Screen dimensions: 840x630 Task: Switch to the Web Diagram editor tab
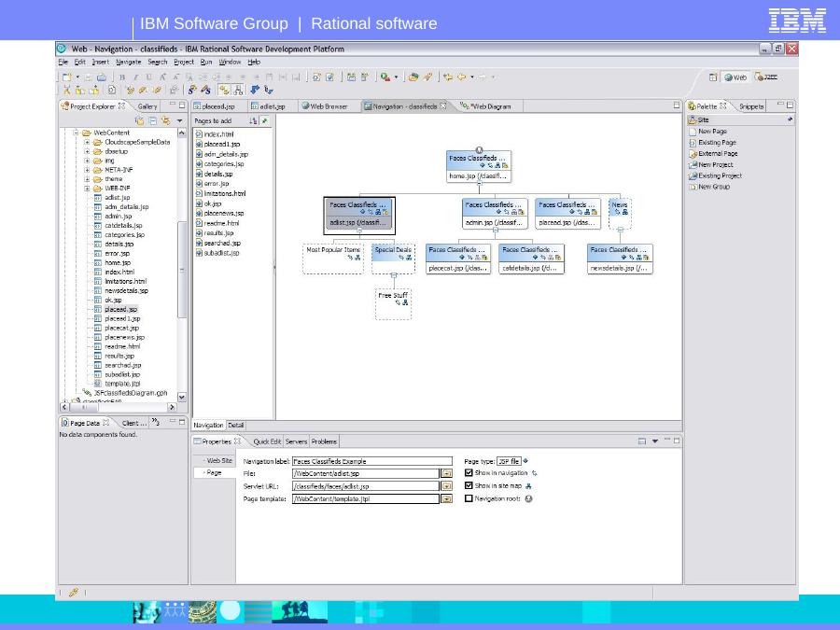(485, 106)
